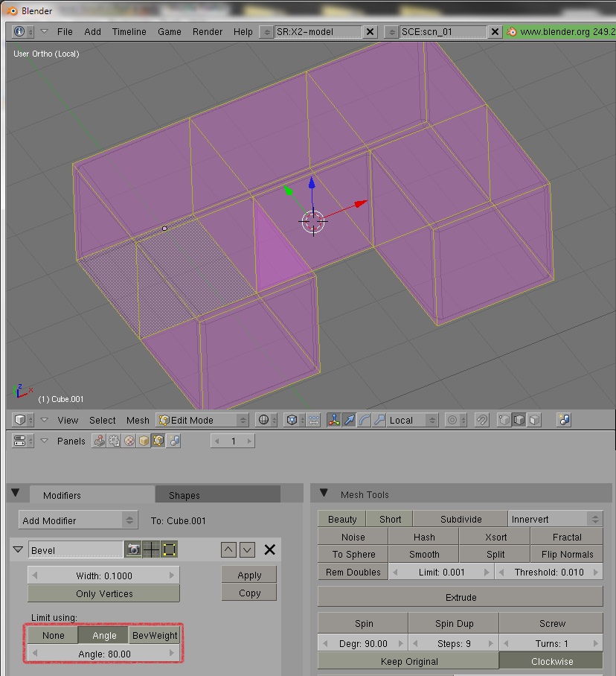The height and width of the screenshot is (676, 616).
Task: Move Bevel modifier down in stack
Action: click(248, 550)
